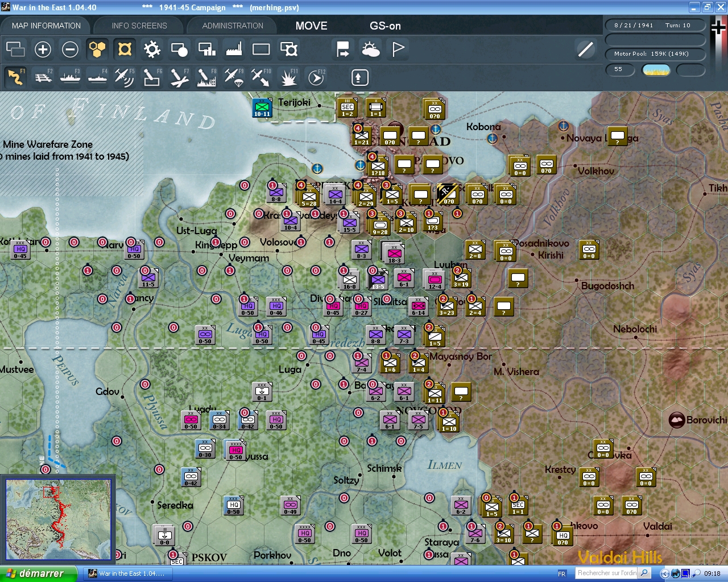Open the MAP INFORMATION tab
The width and height of the screenshot is (728, 582).
(x=47, y=26)
